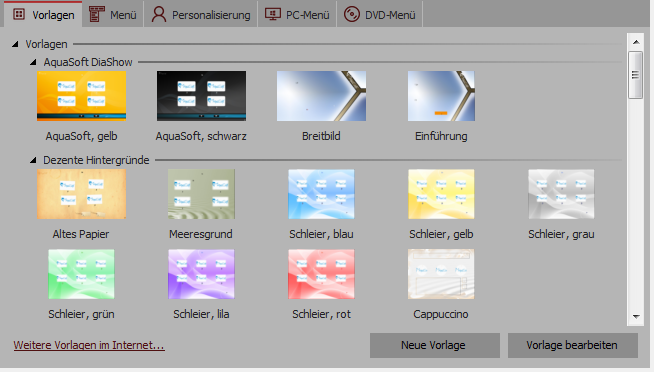Click the AquaSoft DiaShow header text

pos(88,62)
